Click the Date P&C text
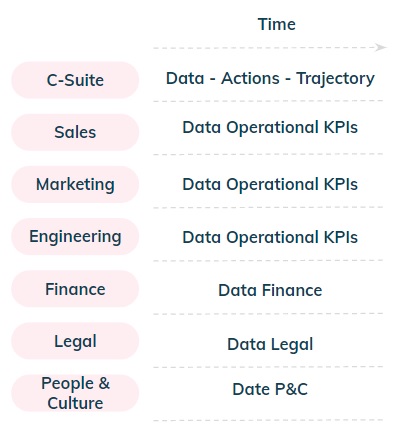Image resolution: width=400 pixels, height=428 pixels. pyautogui.click(x=270, y=389)
